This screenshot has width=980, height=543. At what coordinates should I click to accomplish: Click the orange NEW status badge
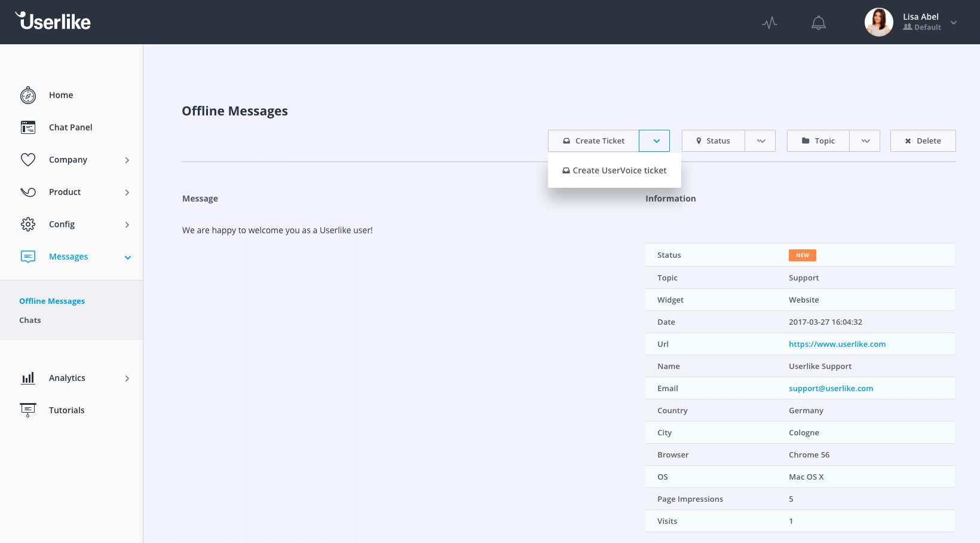pyautogui.click(x=803, y=255)
